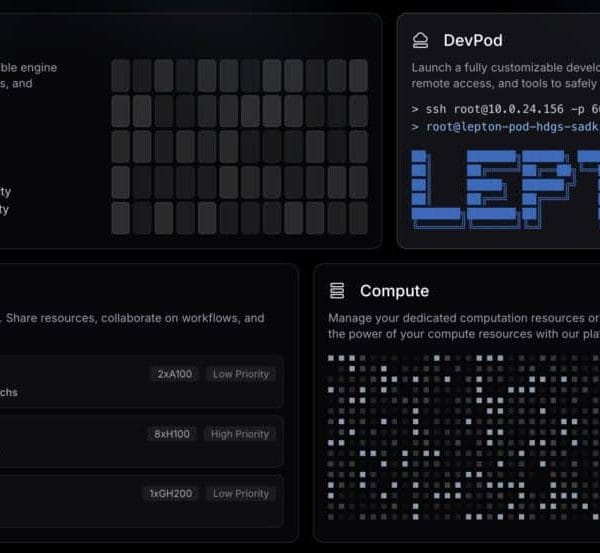Select the 2xA100 resource badge

175,374
